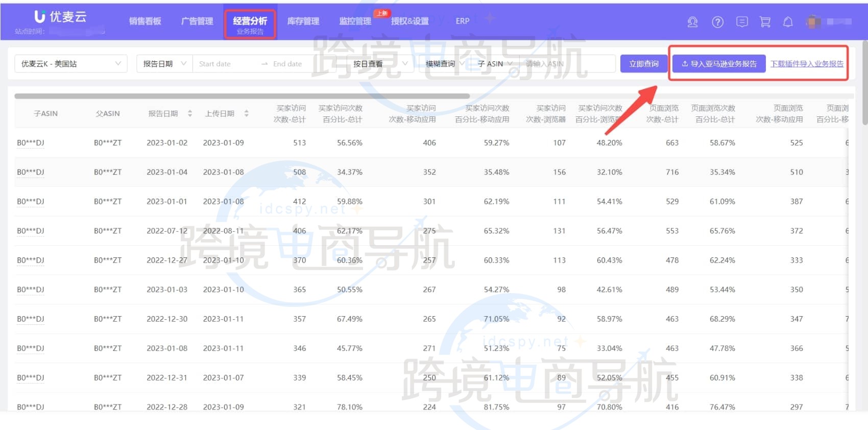Select report date 2022-12-27
Screen dimensions: 868x430
coord(167,260)
